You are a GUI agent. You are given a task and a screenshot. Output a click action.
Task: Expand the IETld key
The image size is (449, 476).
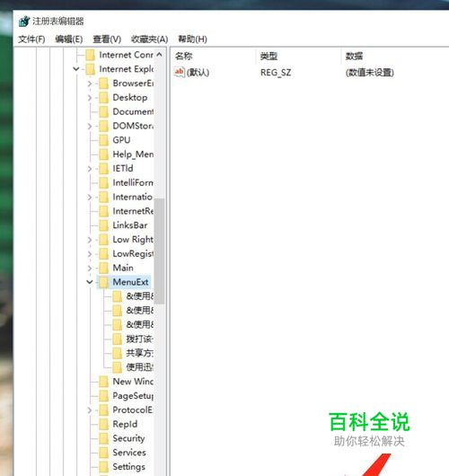90,169
